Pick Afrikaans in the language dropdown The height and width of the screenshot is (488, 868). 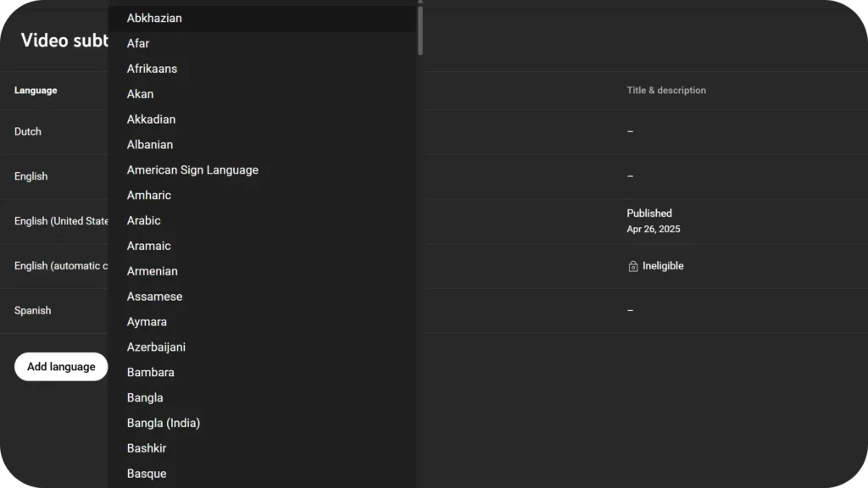point(152,69)
